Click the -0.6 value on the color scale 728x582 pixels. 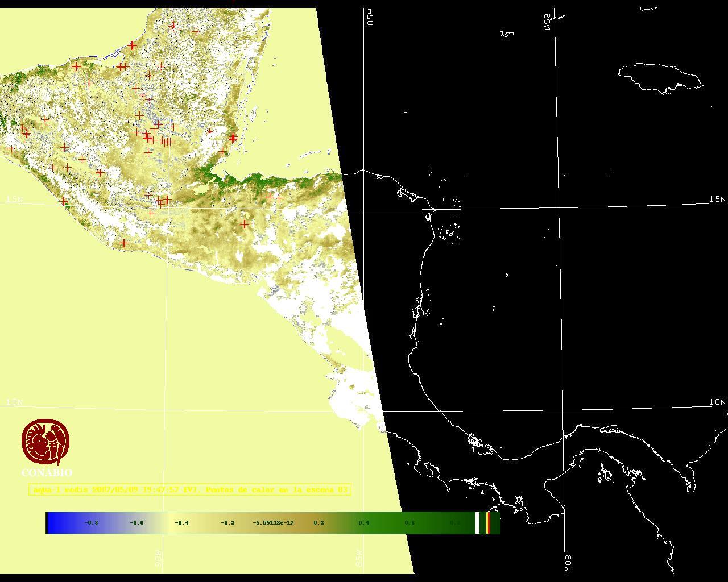point(136,522)
